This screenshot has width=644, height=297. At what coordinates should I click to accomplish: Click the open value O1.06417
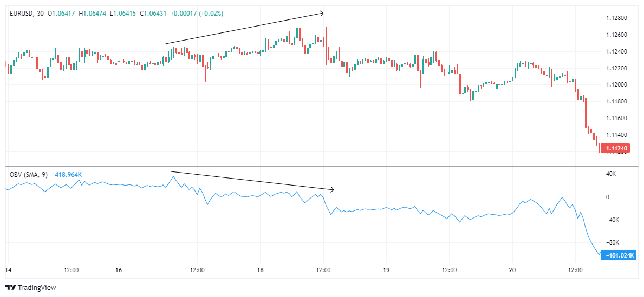point(61,13)
